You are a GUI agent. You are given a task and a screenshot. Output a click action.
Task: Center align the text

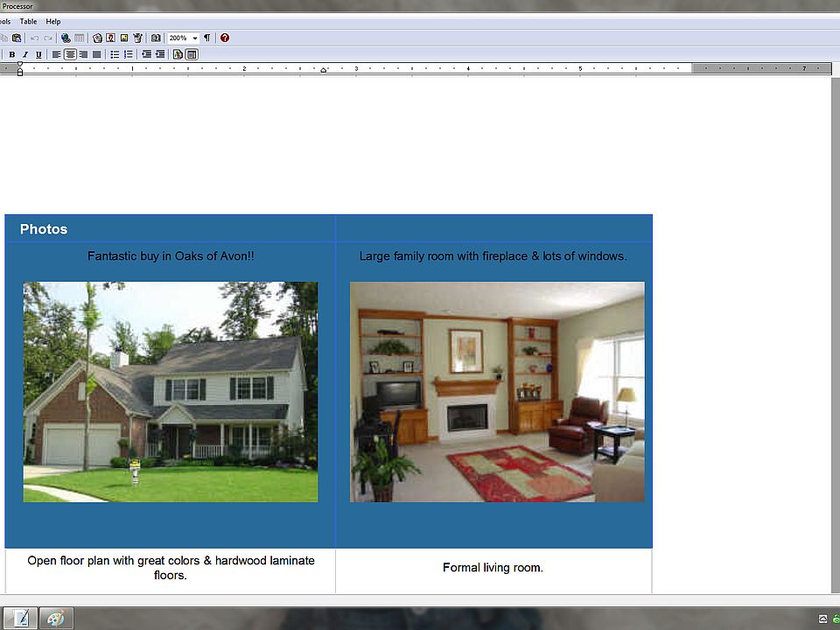70,54
